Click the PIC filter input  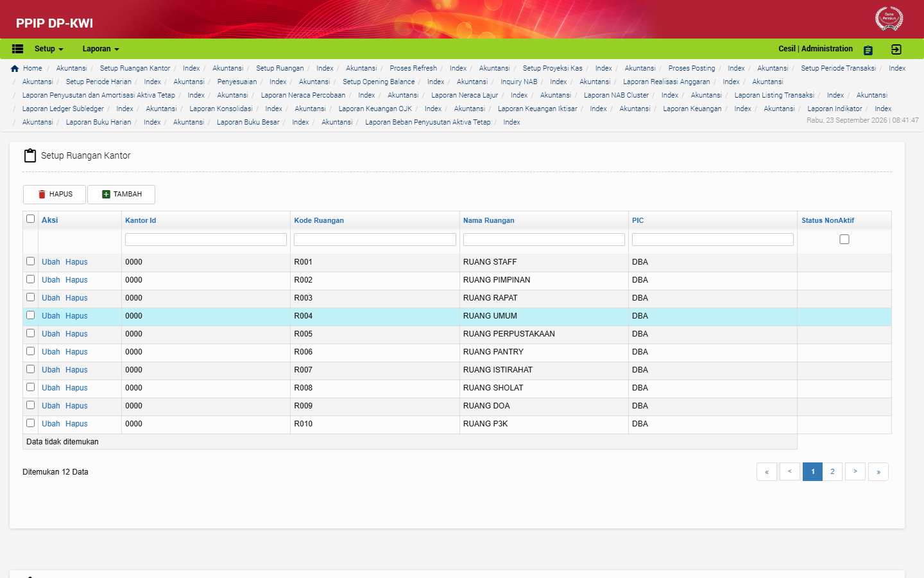(713, 240)
